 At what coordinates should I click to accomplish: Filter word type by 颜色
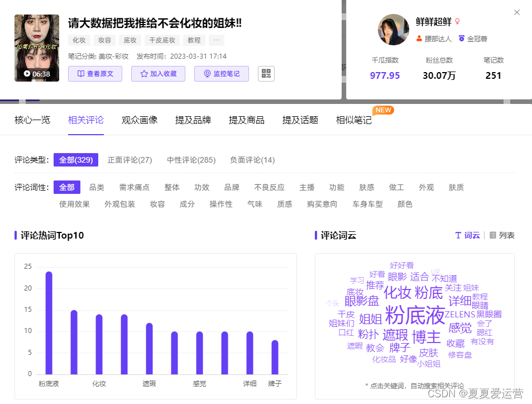(x=405, y=204)
